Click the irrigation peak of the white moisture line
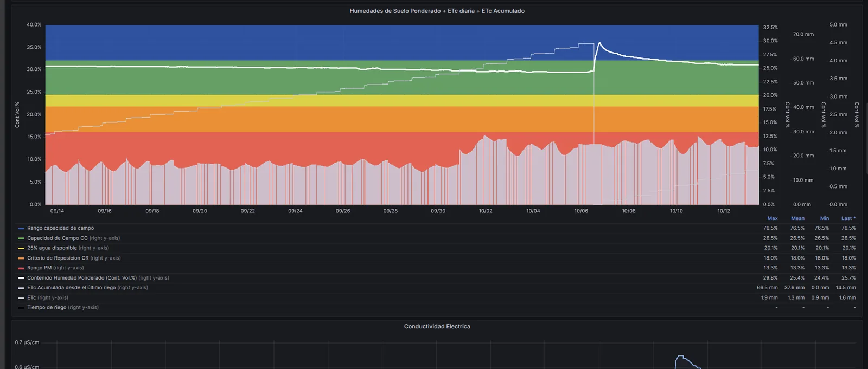This screenshot has height=369, width=868. (599, 43)
